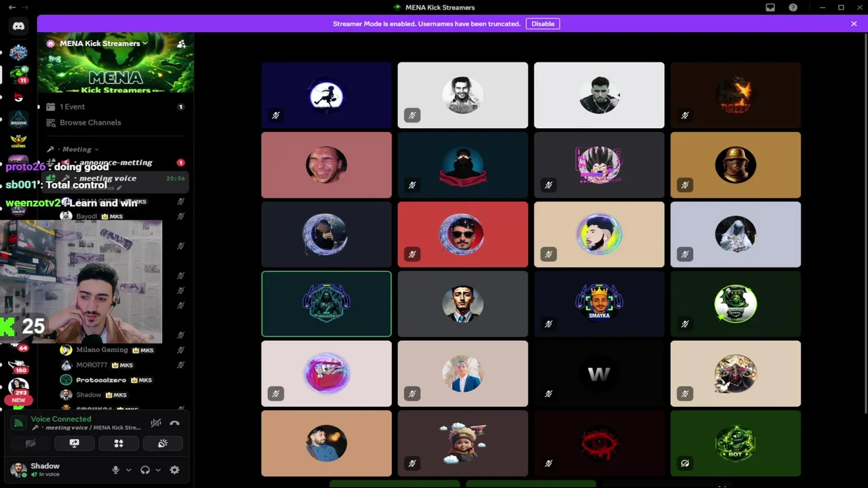The image size is (868, 488).
Task: Open server with red 11 badge
Action: (18, 74)
